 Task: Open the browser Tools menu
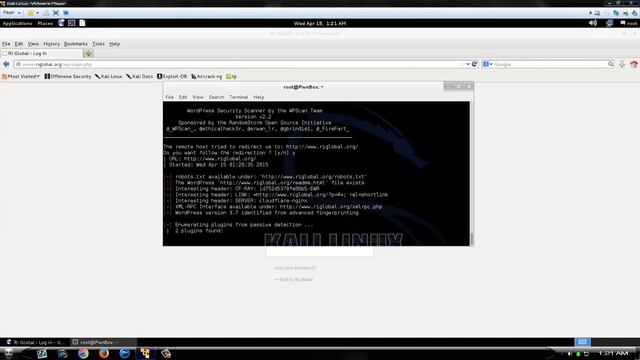[x=98, y=44]
